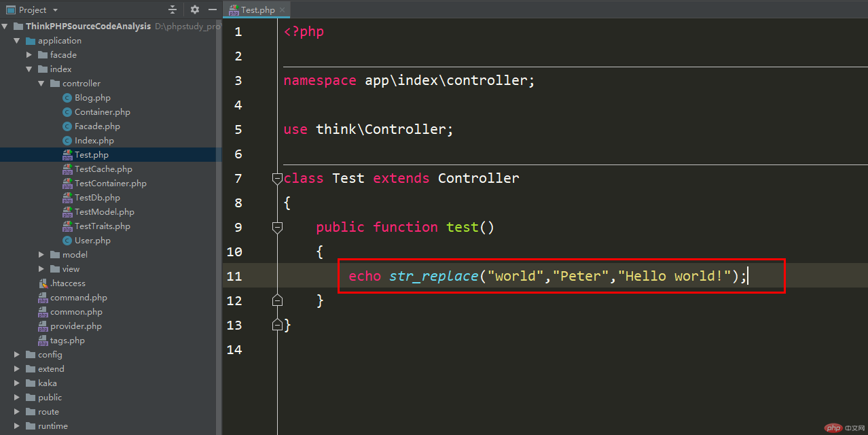The width and height of the screenshot is (868, 435).
Task: Click the Blog.php class file icon
Action: tap(67, 97)
